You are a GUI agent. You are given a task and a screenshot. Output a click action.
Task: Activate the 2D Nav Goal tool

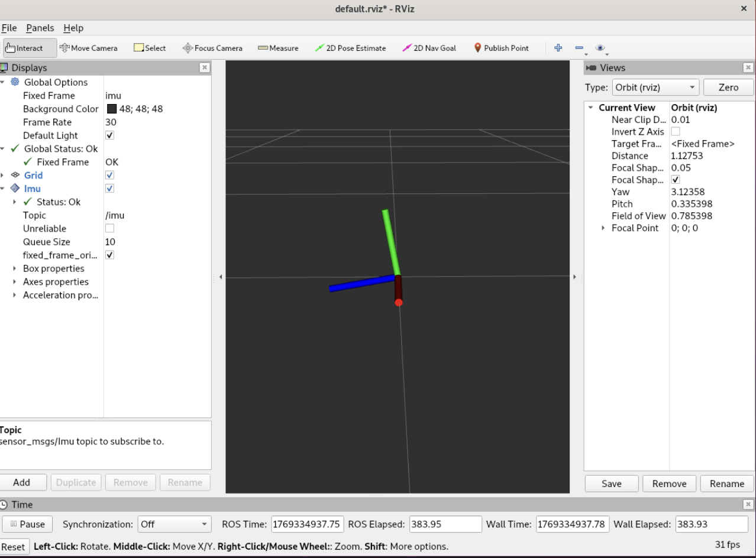[x=429, y=48]
